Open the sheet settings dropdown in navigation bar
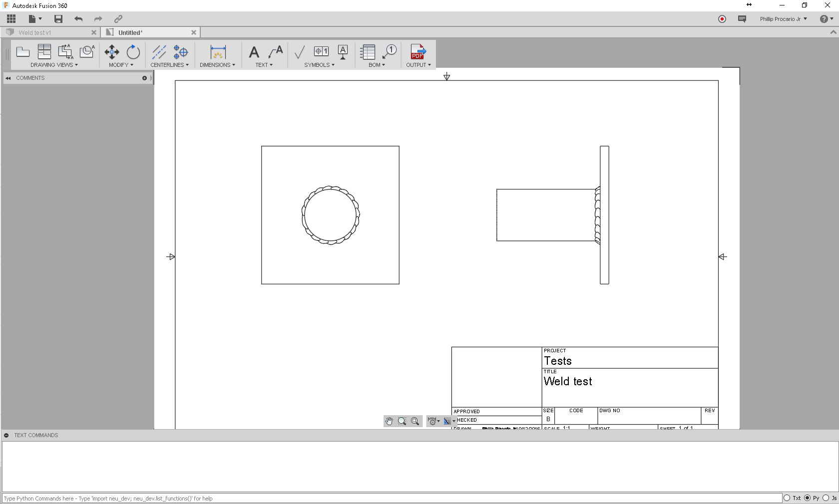Viewport: 839px width, 504px height. 449,421
